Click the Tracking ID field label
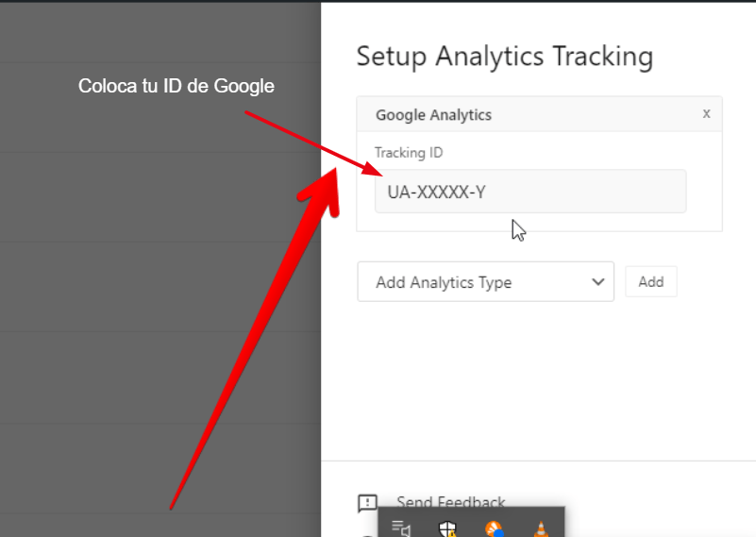Image resolution: width=756 pixels, height=537 pixels. [x=409, y=153]
